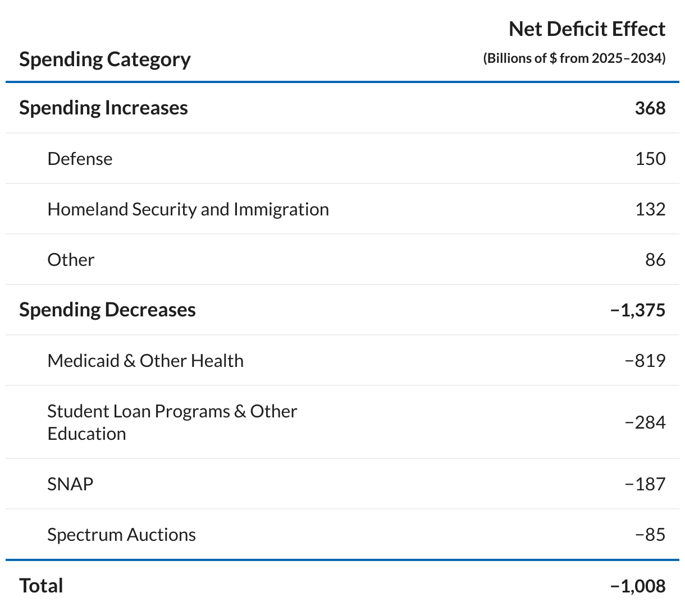The width and height of the screenshot is (685, 616).
Task: Click the 86 value in the Other row
Action: pyautogui.click(x=655, y=260)
